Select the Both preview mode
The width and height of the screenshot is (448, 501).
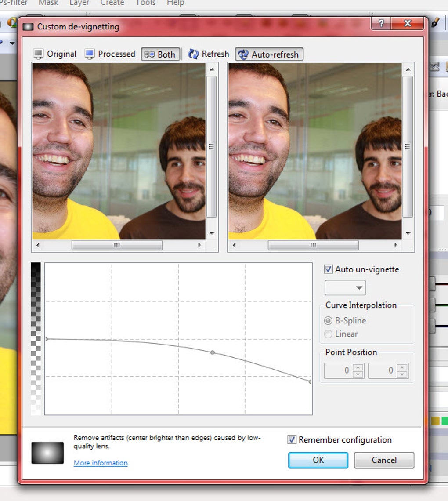pyautogui.click(x=160, y=54)
